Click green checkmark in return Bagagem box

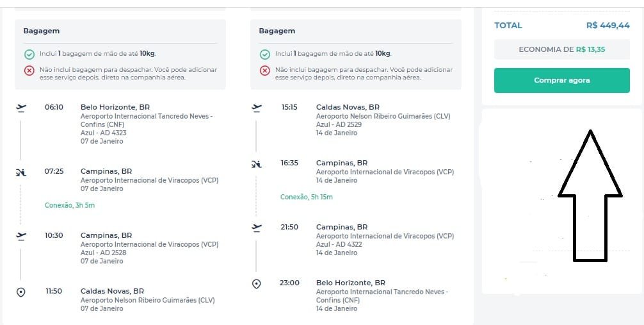265,54
